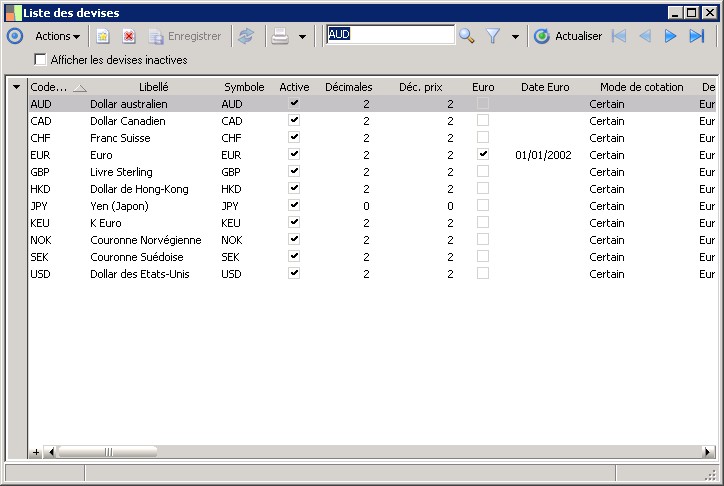The height and width of the screenshot is (486, 724).
Task: Click the EUR code cell
Action: tap(40, 155)
